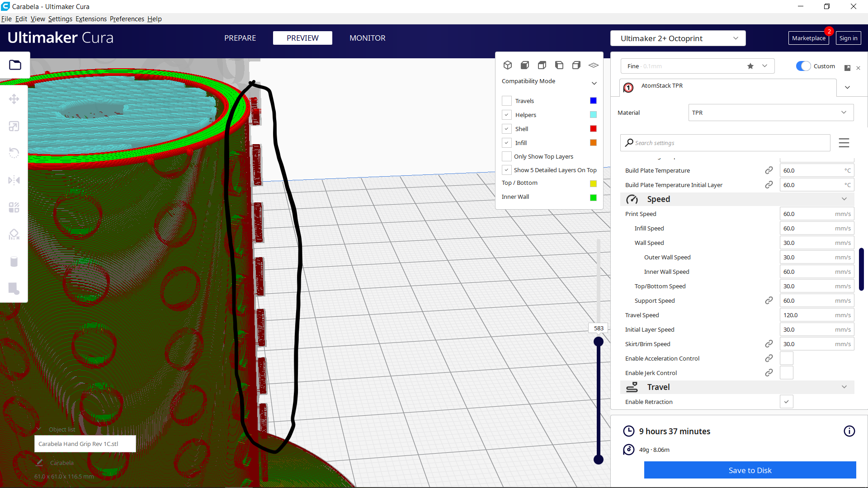Image resolution: width=868 pixels, height=488 pixels.
Task: Click link icon for Skirt/Brim Speed
Action: [769, 344]
